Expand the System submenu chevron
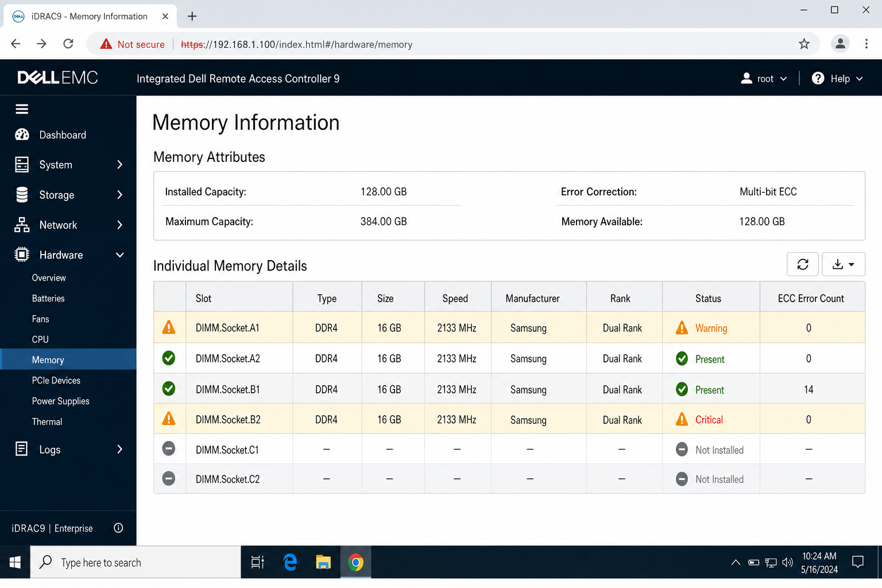 coord(119,165)
